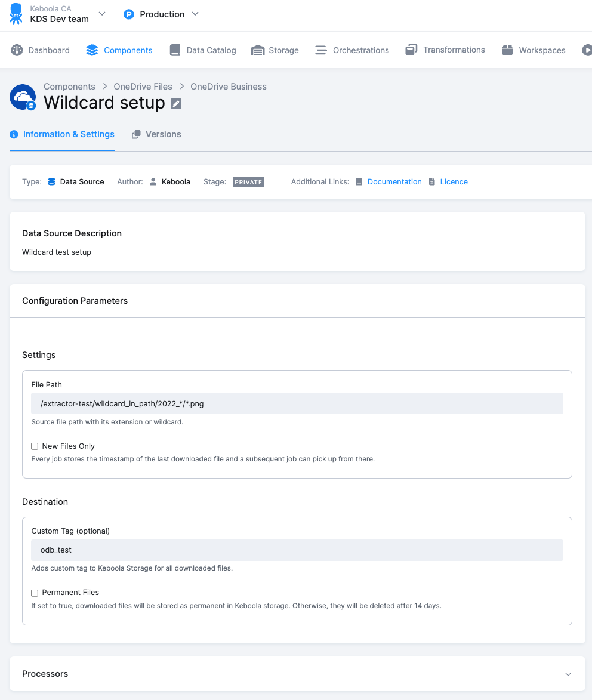Click the Keboola octopus logo
592x700 pixels.
pyautogui.click(x=15, y=13)
